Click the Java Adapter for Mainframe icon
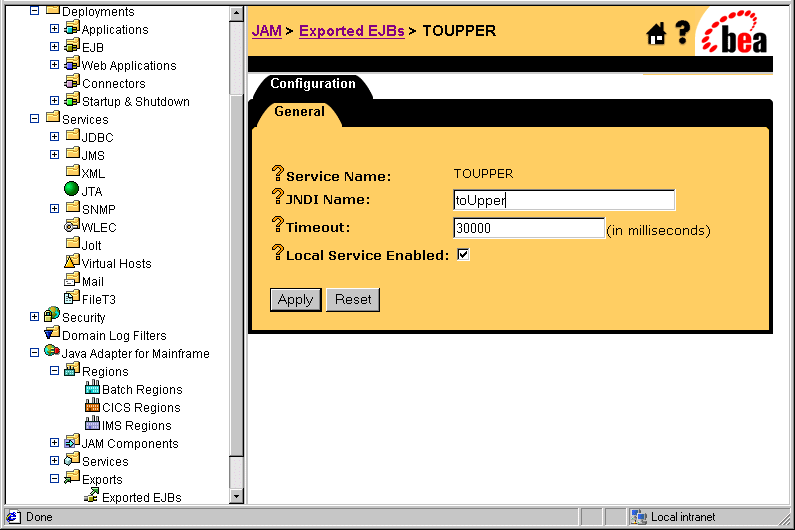 pos(52,351)
